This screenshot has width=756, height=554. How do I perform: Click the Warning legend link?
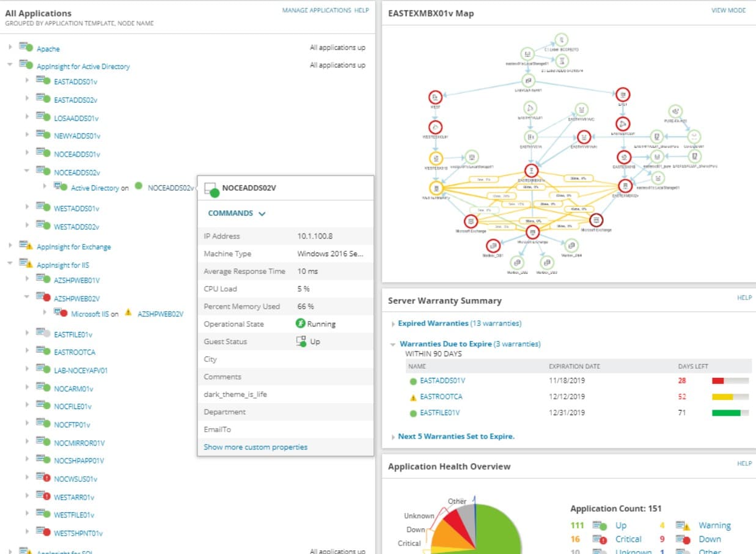click(x=714, y=525)
